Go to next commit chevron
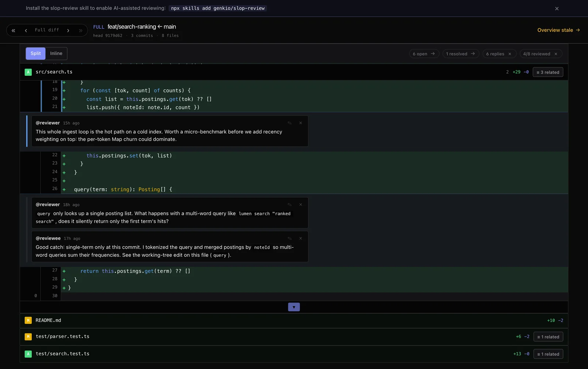Screen dimensions: 588x369 [68, 31]
